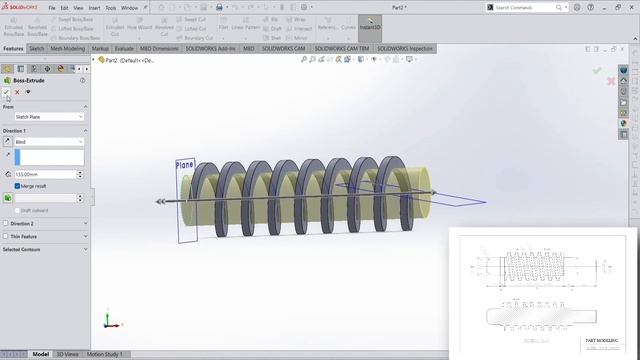The image size is (640, 360).
Task: Open the FeatureManager design tree tab icon
Action: pyautogui.click(x=7, y=69)
